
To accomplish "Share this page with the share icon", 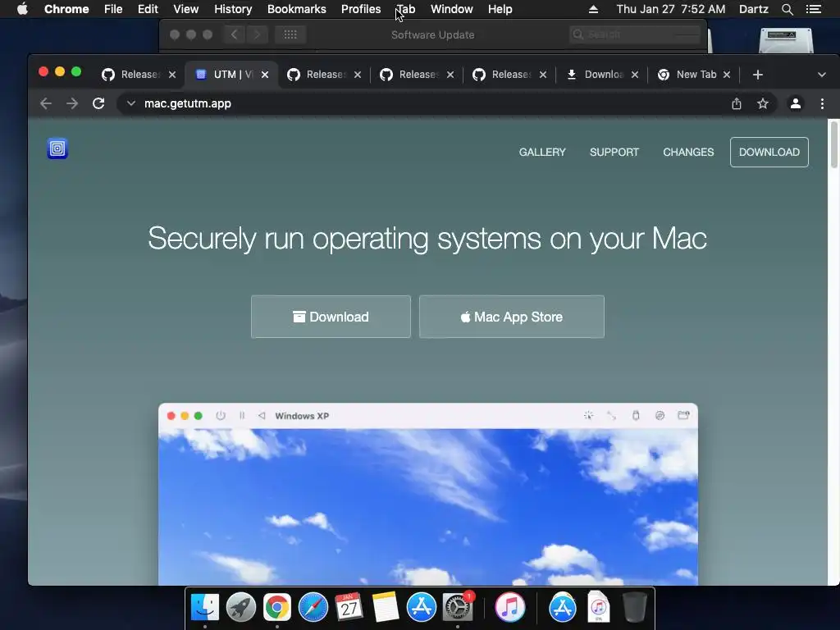I will (737, 103).
